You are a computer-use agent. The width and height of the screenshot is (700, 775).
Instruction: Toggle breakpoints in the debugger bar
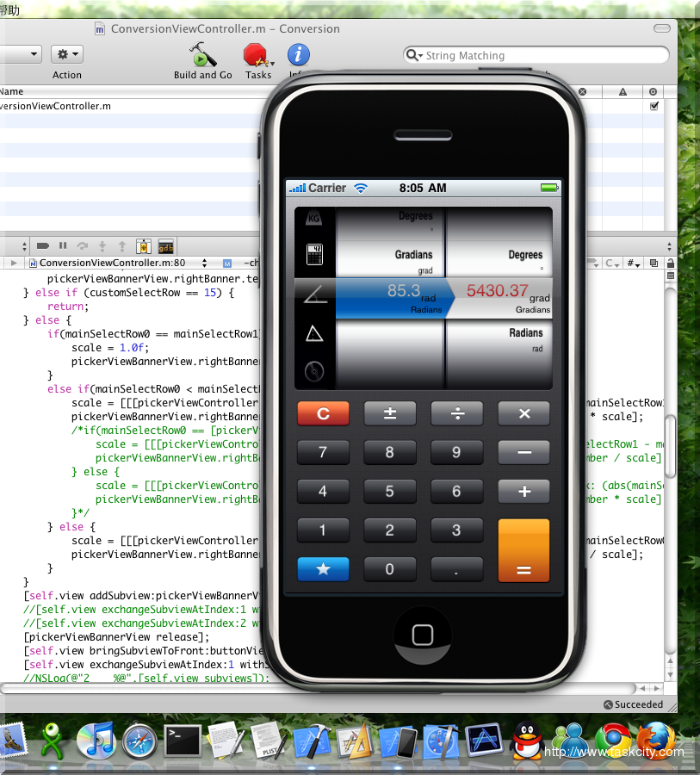tap(42, 246)
